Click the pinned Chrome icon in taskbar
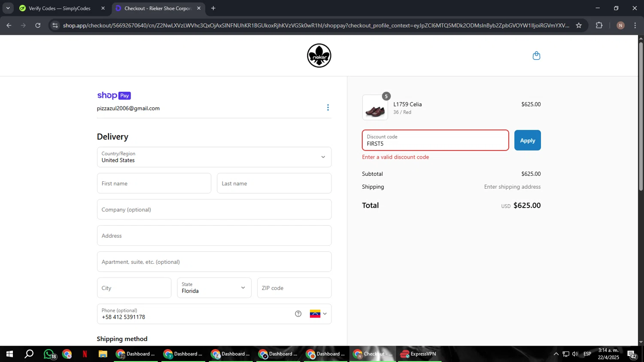The height and width of the screenshot is (362, 644). (x=67, y=354)
